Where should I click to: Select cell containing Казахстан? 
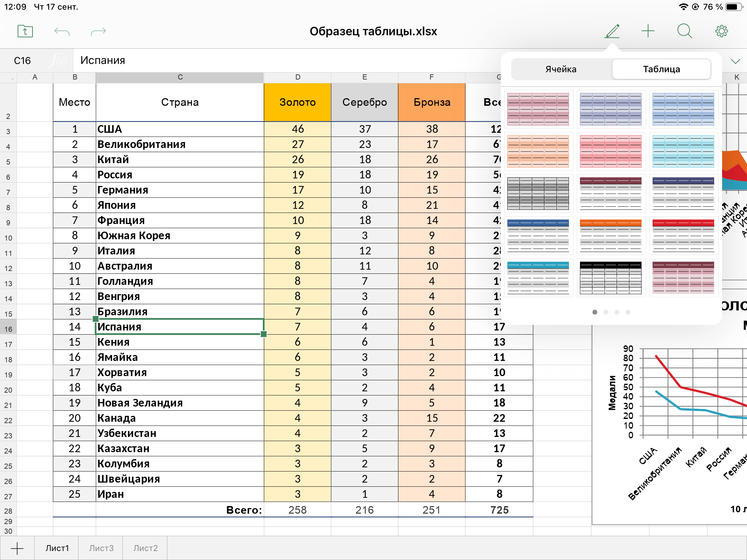(180, 449)
